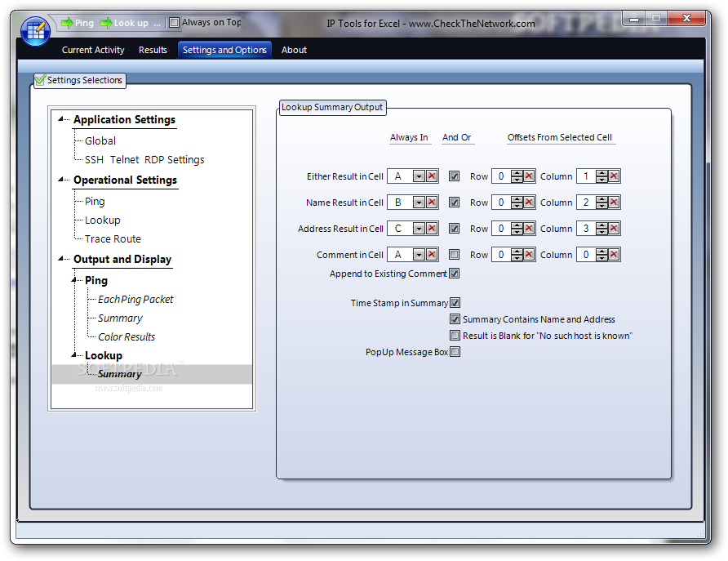728x561 pixels.
Task: Reset Comment Column offset red X
Action: 614,255
